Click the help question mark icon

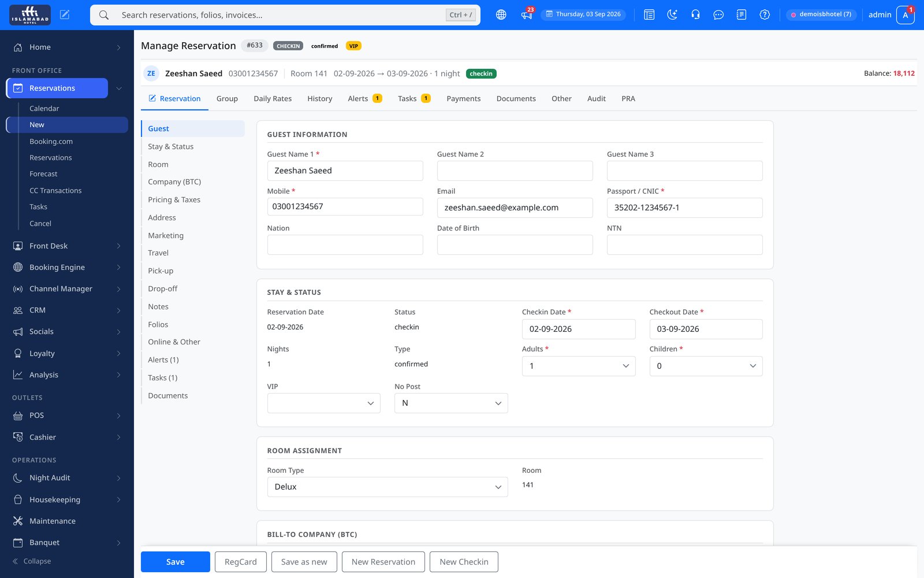765,15
